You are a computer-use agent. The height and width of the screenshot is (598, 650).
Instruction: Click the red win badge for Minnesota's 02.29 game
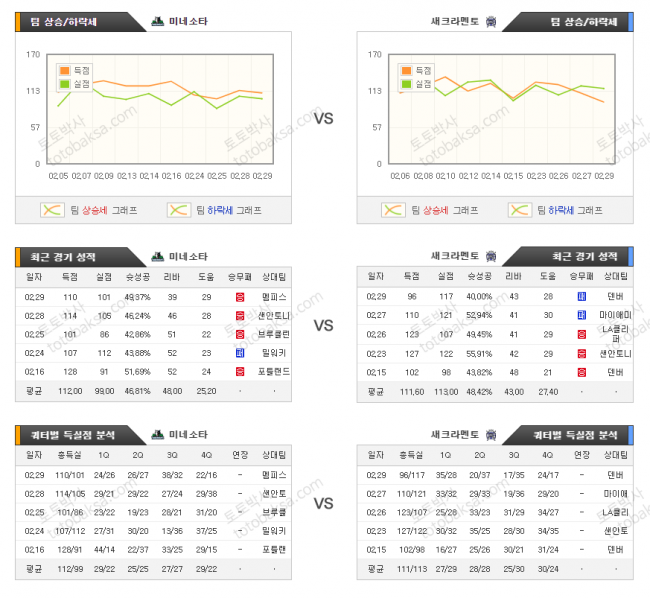click(240, 297)
